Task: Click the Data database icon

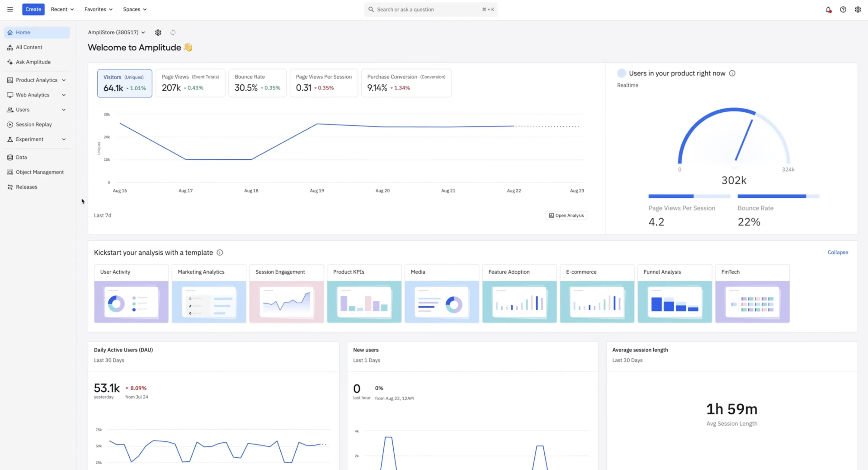Action: tap(10, 157)
